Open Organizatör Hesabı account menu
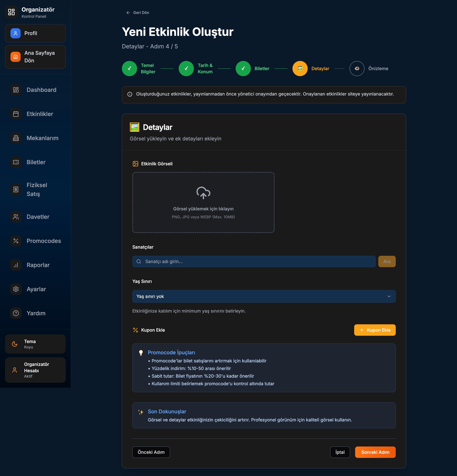Screen dimensions: 457x476 (x=35, y=370)
